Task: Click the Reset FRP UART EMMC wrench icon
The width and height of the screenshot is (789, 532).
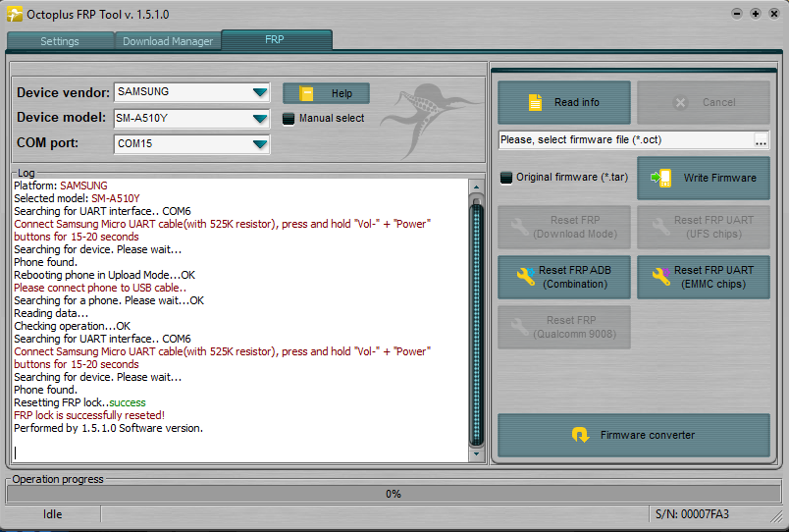Action: click(661, 277)
